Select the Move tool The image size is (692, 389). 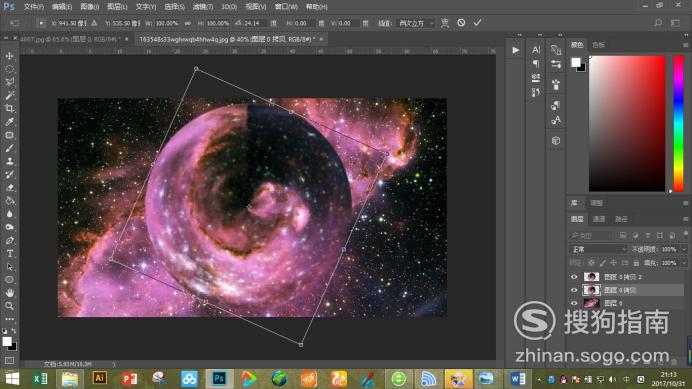9,56
